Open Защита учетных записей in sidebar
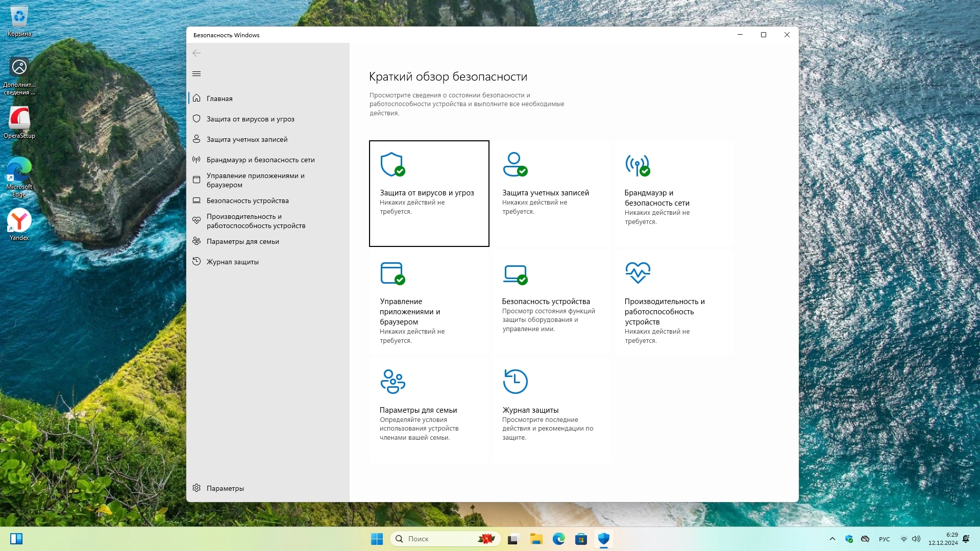Image resolution: width=980 pixels, height=551 pixels. [x=247, y=139]
